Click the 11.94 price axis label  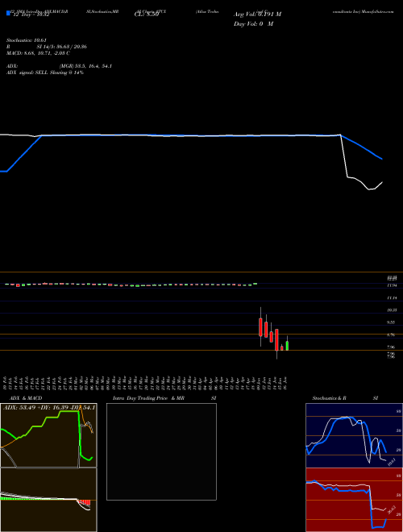[393, 285]
